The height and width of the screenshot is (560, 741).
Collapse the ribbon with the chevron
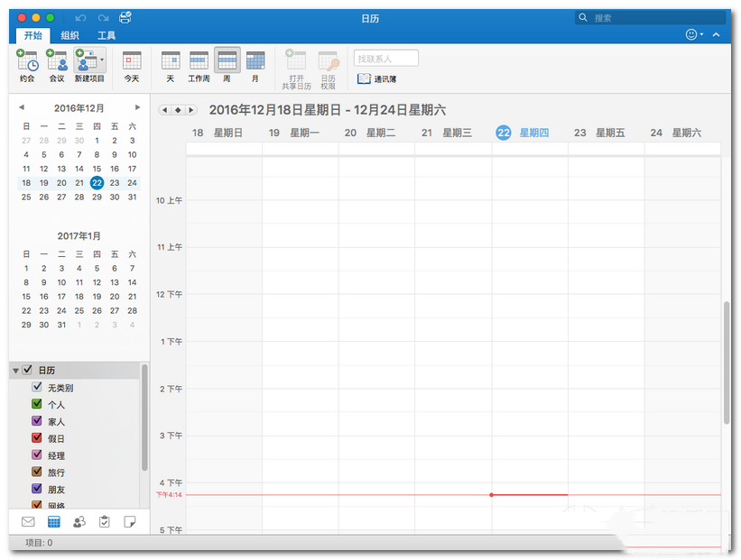click(x=717, y=34)
